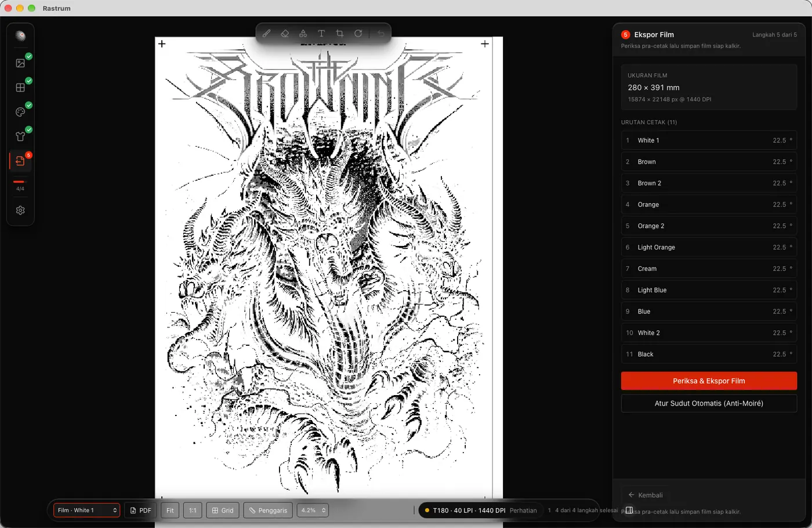The image size is (812, 528).
Task: Click the Fit zoom button
Action: [170, 511]
